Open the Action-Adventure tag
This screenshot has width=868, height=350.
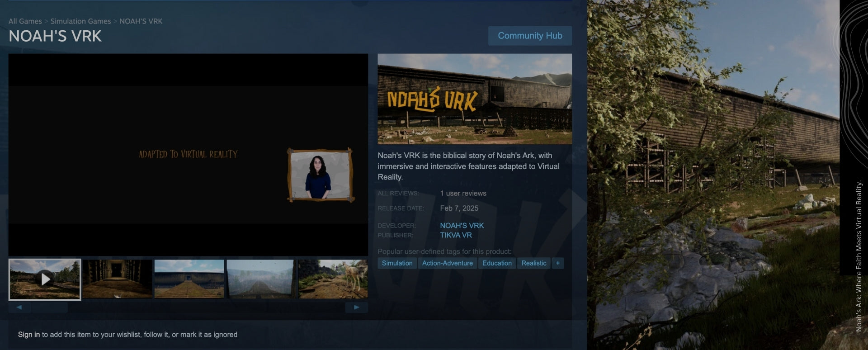[447, 263]
